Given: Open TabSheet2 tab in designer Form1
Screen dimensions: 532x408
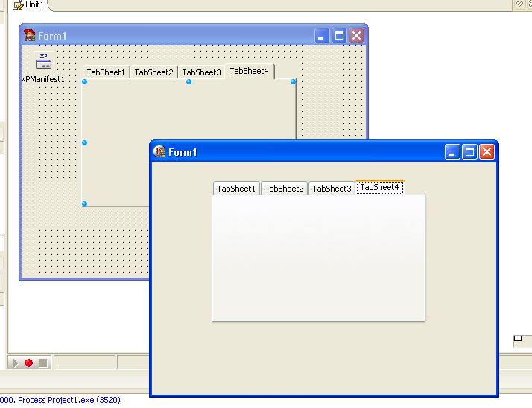Looking at the screenshot, I should tap(153, 72).
